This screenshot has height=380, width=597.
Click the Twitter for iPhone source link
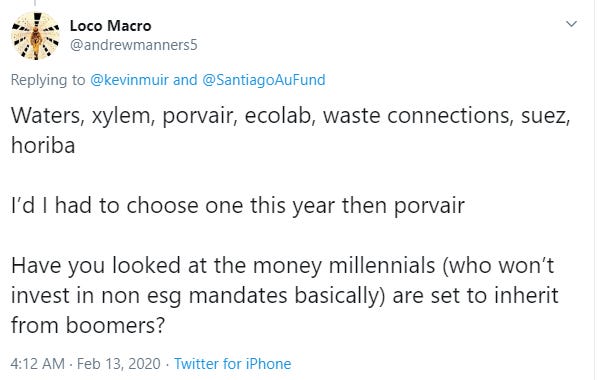pos(233,364)
